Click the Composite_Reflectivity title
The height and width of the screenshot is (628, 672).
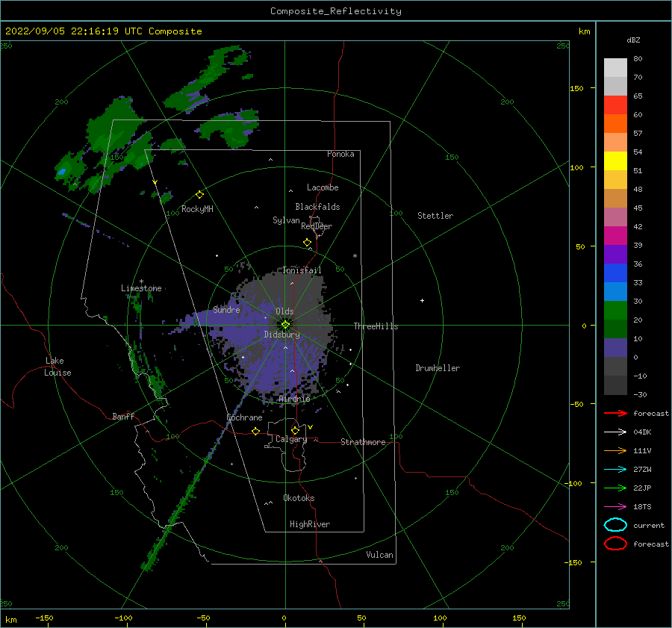(336, 11)
